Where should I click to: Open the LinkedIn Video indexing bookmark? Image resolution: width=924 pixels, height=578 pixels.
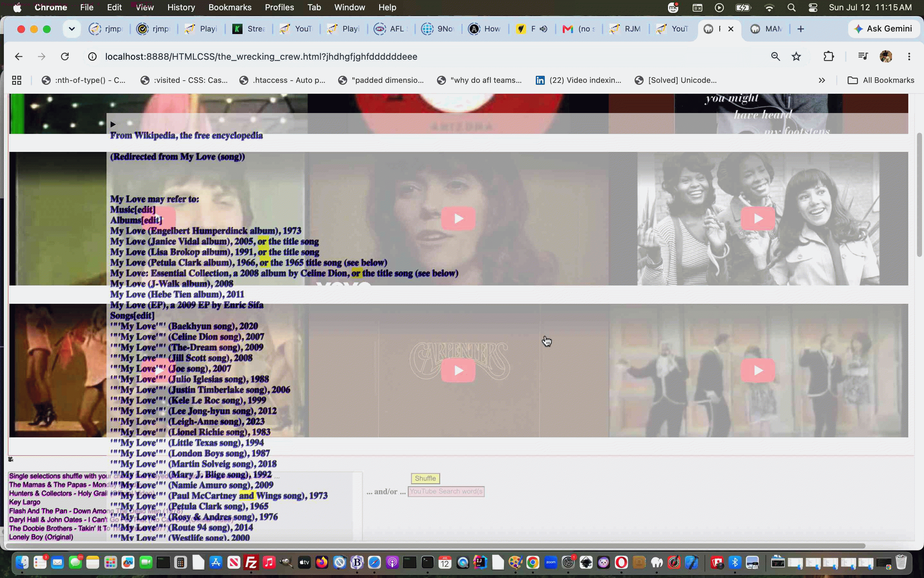578,80
